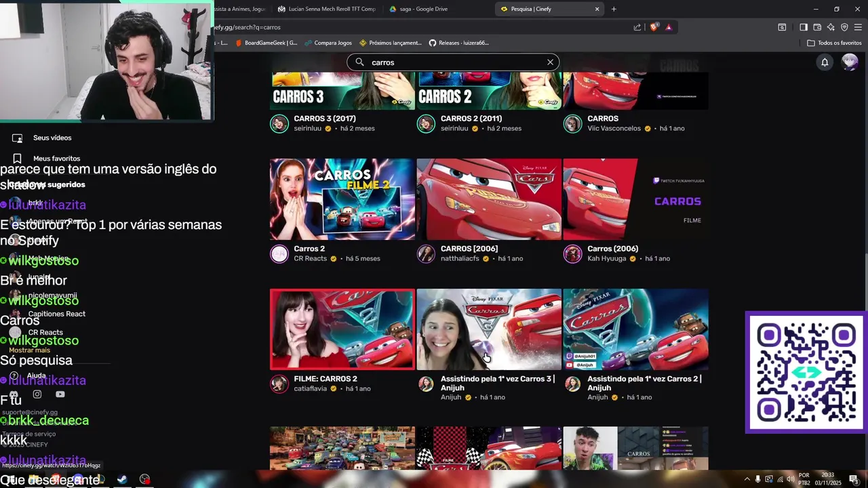Open the Carros (2006) Kah Hyuuga thumbnail
868x488 pixels.
[635, 199]
